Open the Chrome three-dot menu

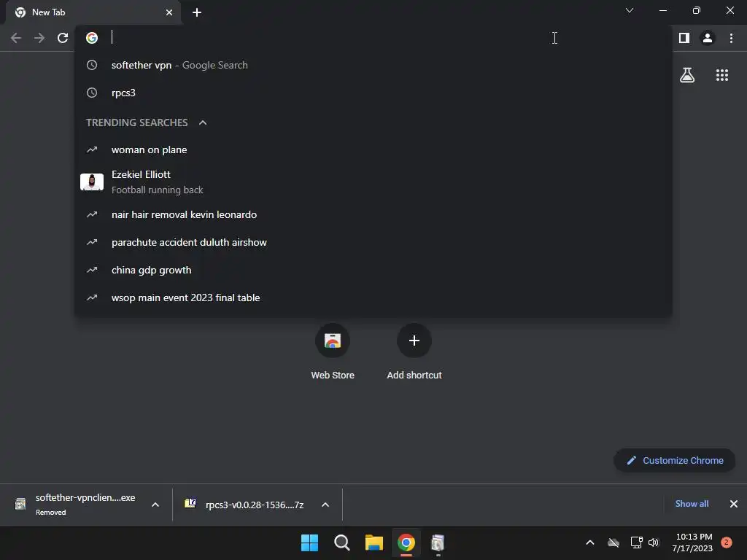coord(731,38)
